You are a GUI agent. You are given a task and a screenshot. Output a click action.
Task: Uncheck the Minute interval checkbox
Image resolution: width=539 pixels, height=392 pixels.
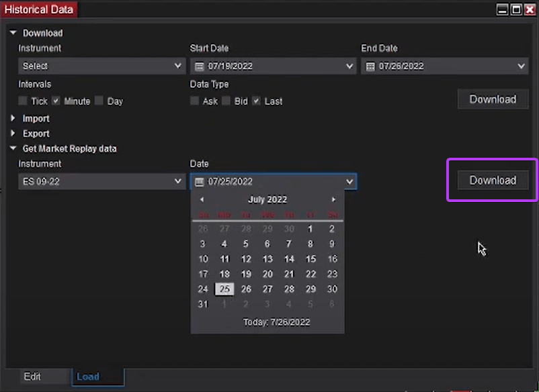point(56,101)
